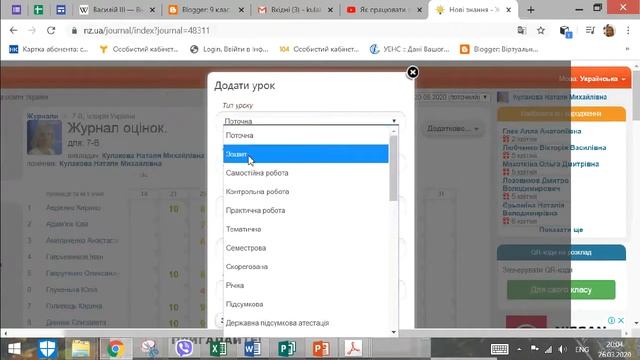The image size is (640, 360).
Task: Open Додатково dropdown on journal page
Action: (x=452, y=129)
